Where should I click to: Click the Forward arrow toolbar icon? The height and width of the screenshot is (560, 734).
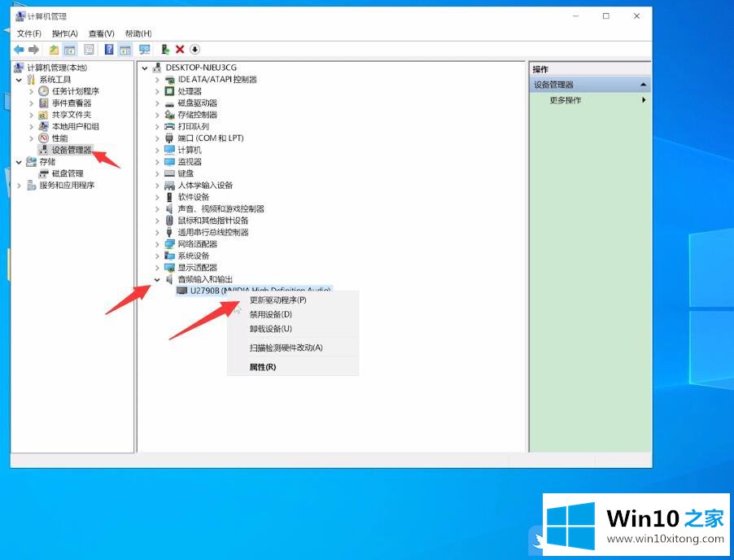click(33, 49)
